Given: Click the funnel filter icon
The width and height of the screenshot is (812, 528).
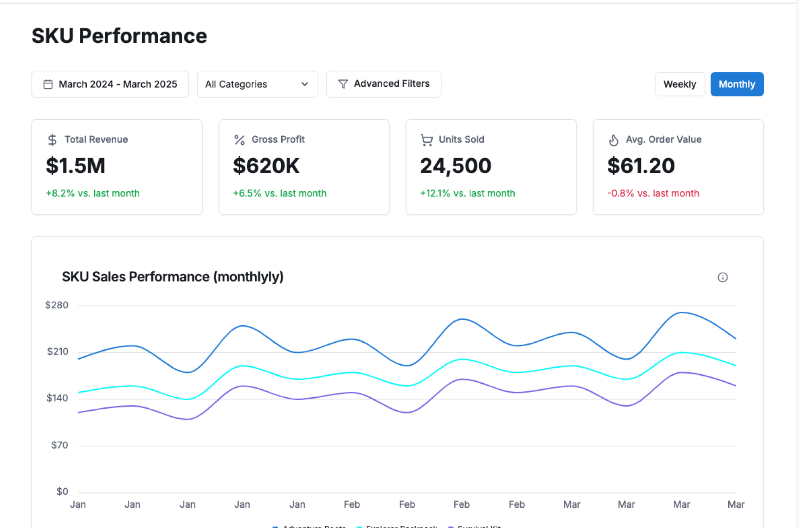Looking at the screenshot, I should click(x=343, y=84).
